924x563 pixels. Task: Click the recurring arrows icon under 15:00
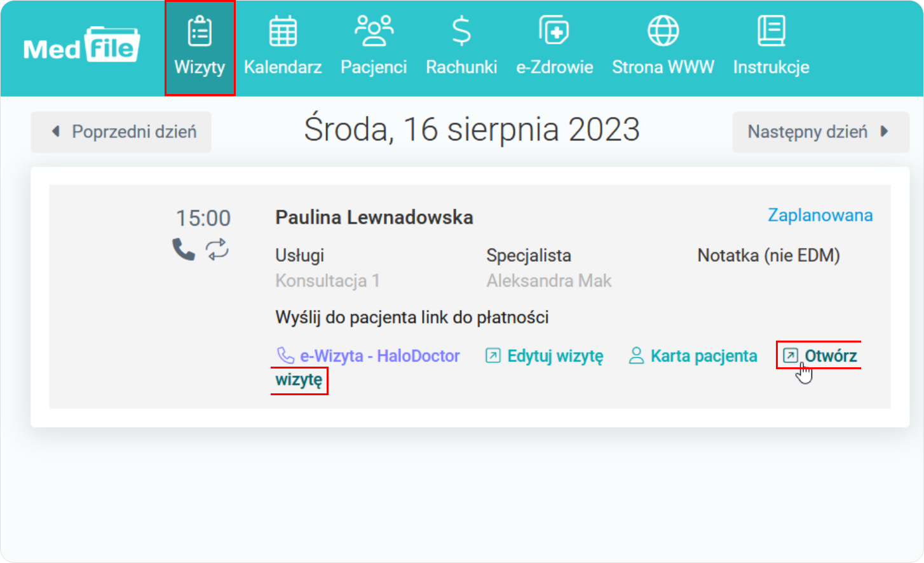[217, 249]
